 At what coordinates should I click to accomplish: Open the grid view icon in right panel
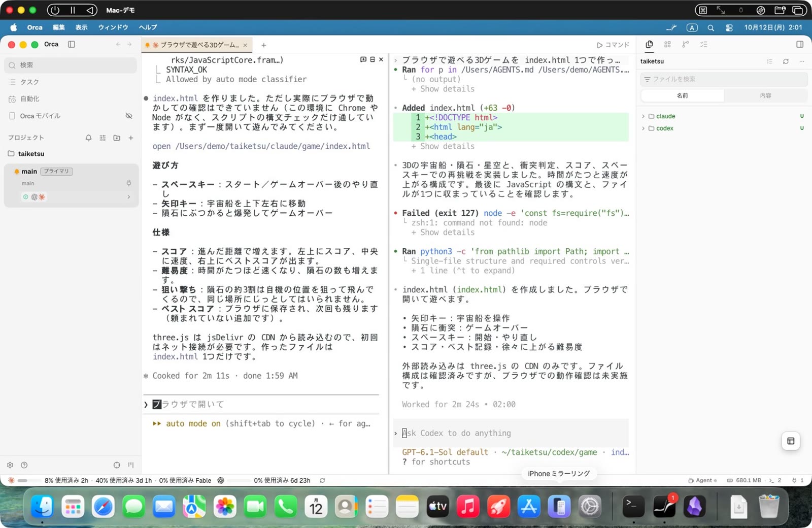coord(667,45)
